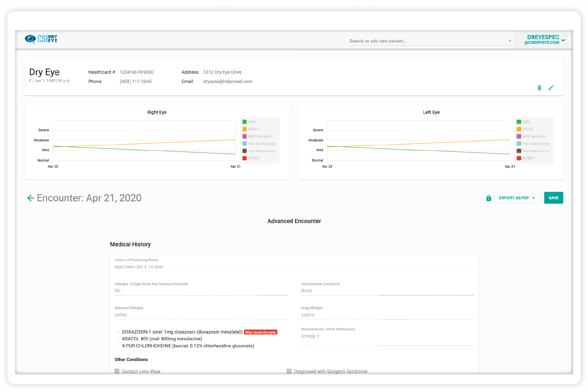
Task: Click on patient email dryeyes@helpneed.com
Action: (x=227, y=81)
